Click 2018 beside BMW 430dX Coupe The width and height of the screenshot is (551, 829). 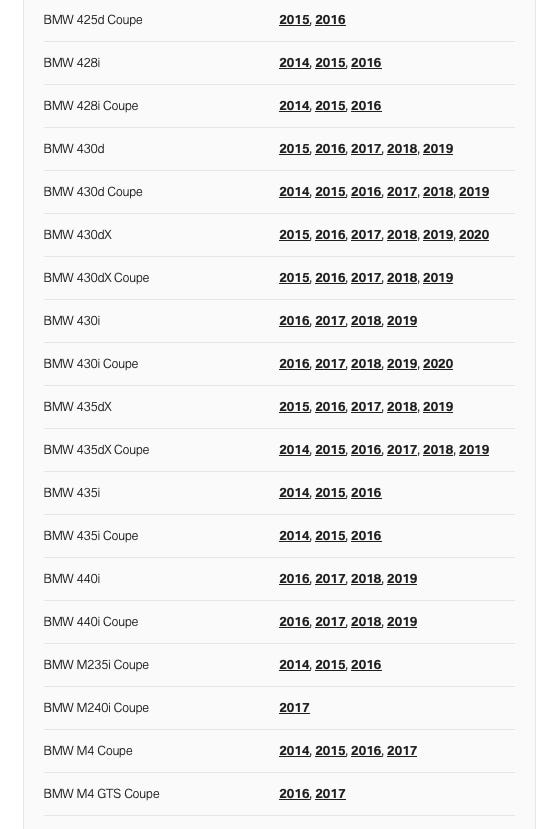[x=402, y=278]
